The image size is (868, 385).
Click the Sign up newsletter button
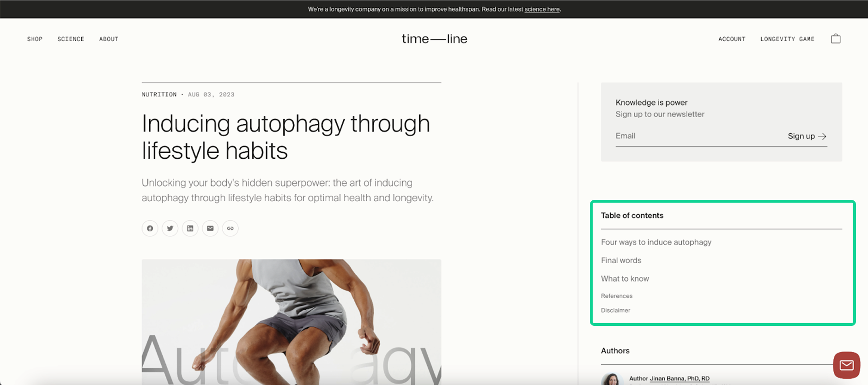point(807,136)
